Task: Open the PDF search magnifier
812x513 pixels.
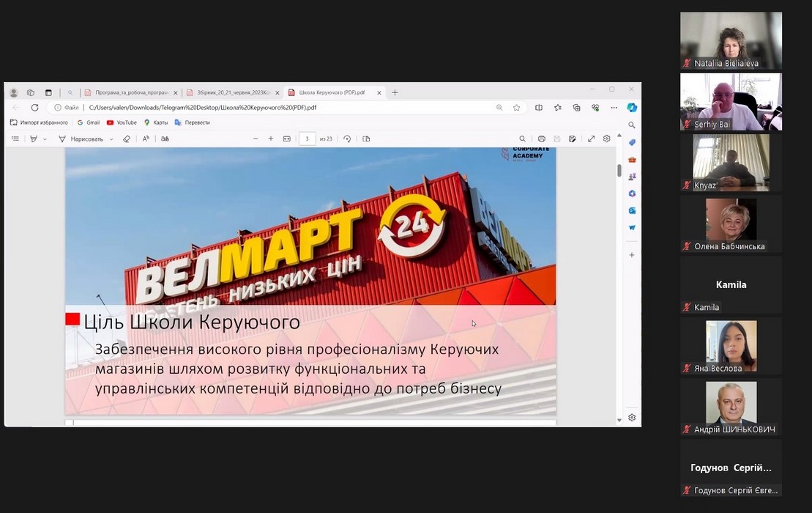Action: (522, 139)
